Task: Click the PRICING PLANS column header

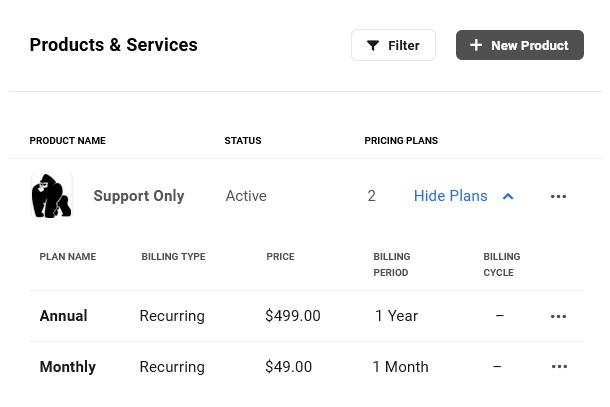Action: tap(401, 140)
